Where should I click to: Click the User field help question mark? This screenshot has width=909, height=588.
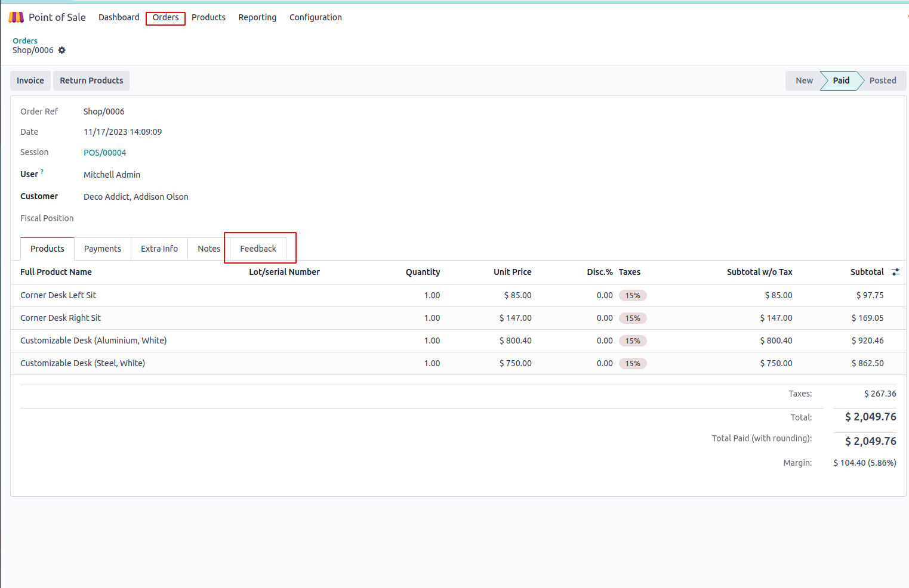pyautogui.click(x=42, y=172)
